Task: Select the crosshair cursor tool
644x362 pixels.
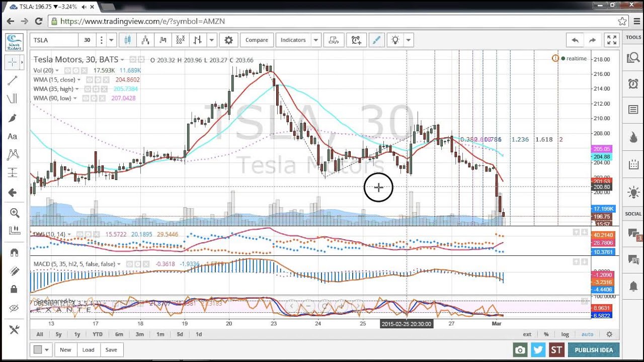Action: (13, 62)
